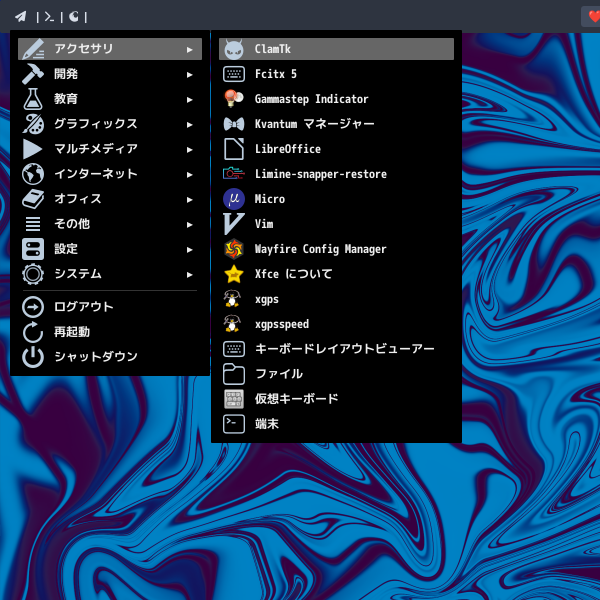
Task: Click the 仮想キーボード entry text
Action: (x=297, y=399)
